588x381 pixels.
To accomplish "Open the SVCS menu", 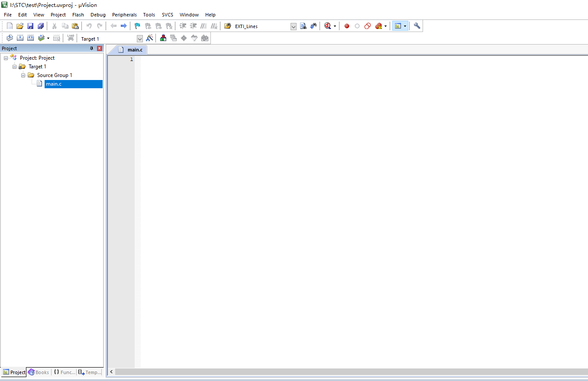I will tap(168, 15).
